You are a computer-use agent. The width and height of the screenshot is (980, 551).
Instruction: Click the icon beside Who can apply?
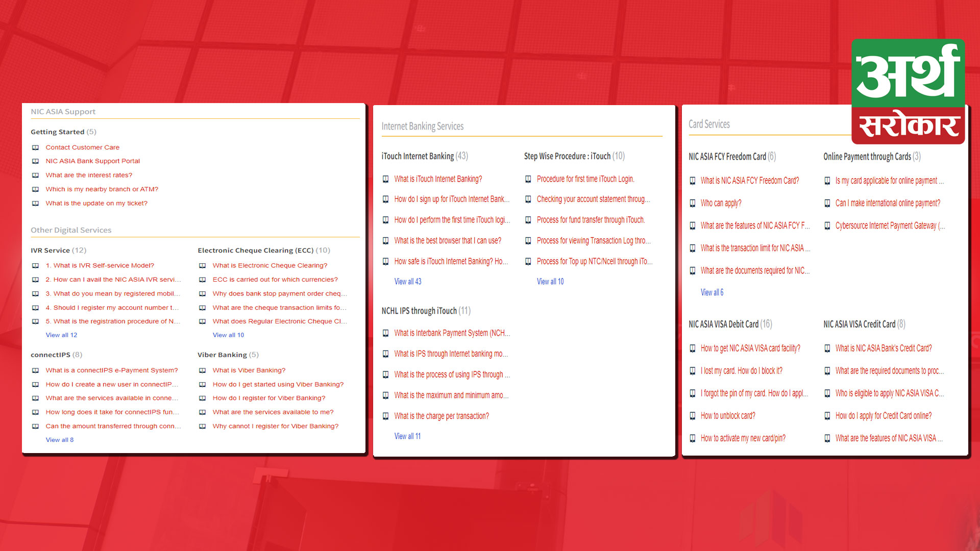[x=692, y=203]
